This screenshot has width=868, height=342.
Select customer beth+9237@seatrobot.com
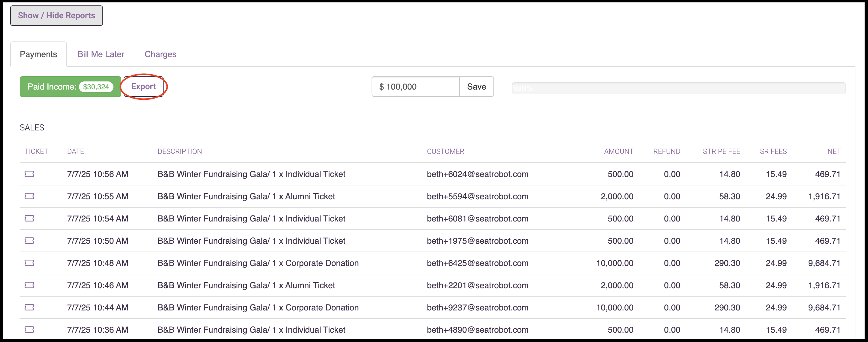tap(478, 308)
